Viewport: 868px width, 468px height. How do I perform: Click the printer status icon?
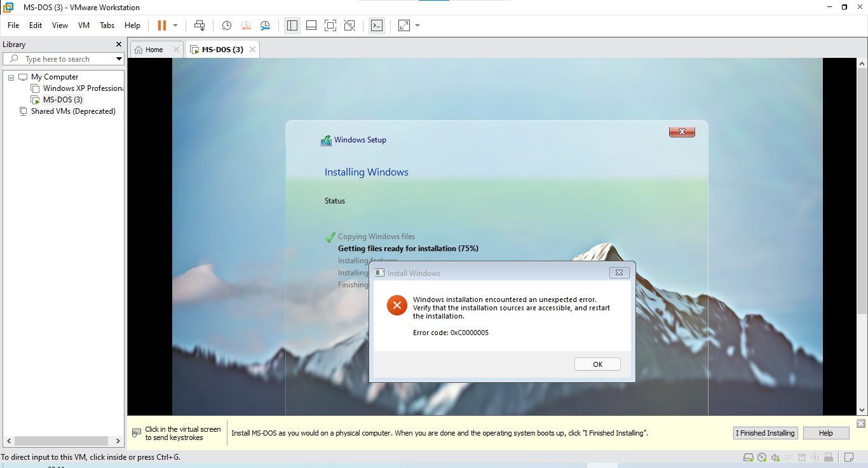[x=802, y=457]
